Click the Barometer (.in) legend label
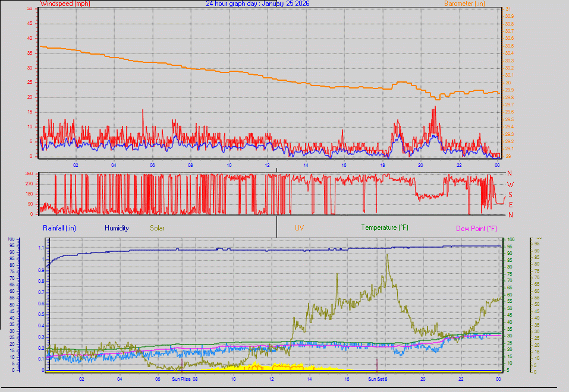This screenshot has width=569, height=392. [x=465, y=4]
